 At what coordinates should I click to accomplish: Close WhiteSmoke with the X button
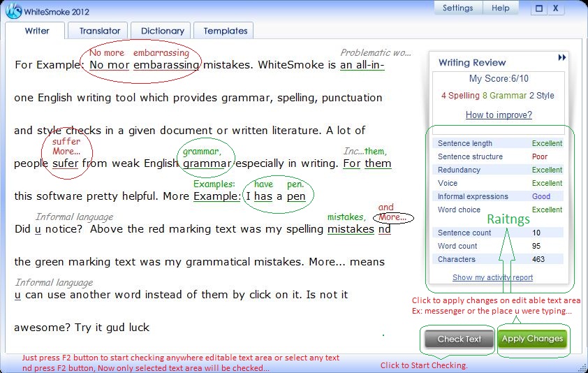556,8
